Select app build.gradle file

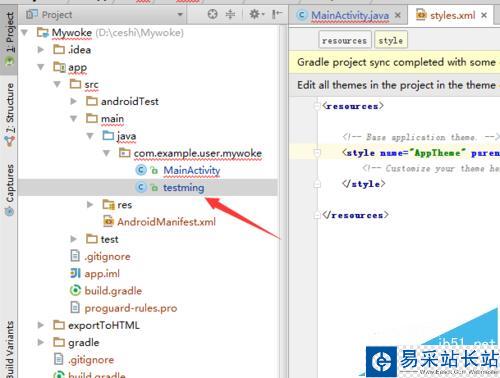113,291
